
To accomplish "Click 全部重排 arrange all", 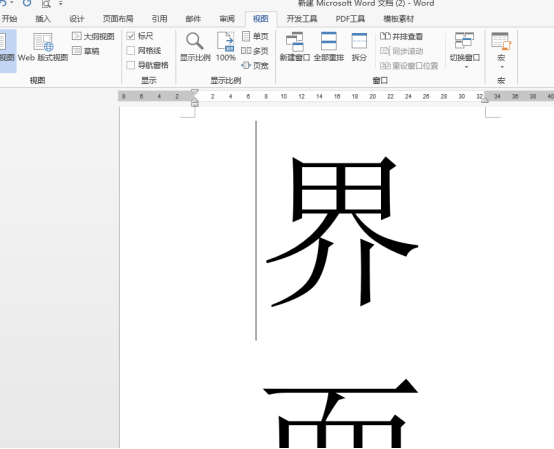I will (x=329, y=47).
